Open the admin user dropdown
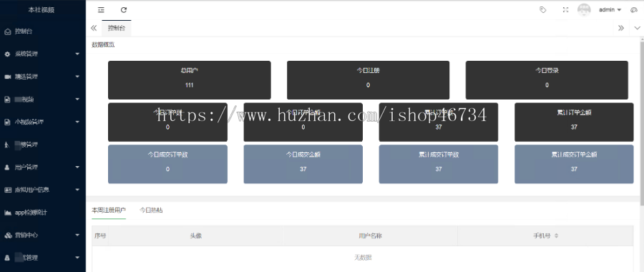Viewport: 644px width, 272px height. tap(610, 10)
